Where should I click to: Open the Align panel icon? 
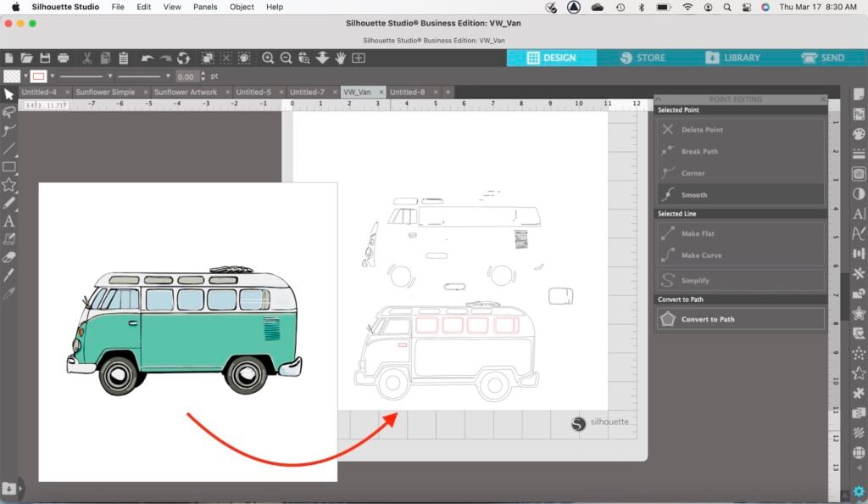pos(859,254)
